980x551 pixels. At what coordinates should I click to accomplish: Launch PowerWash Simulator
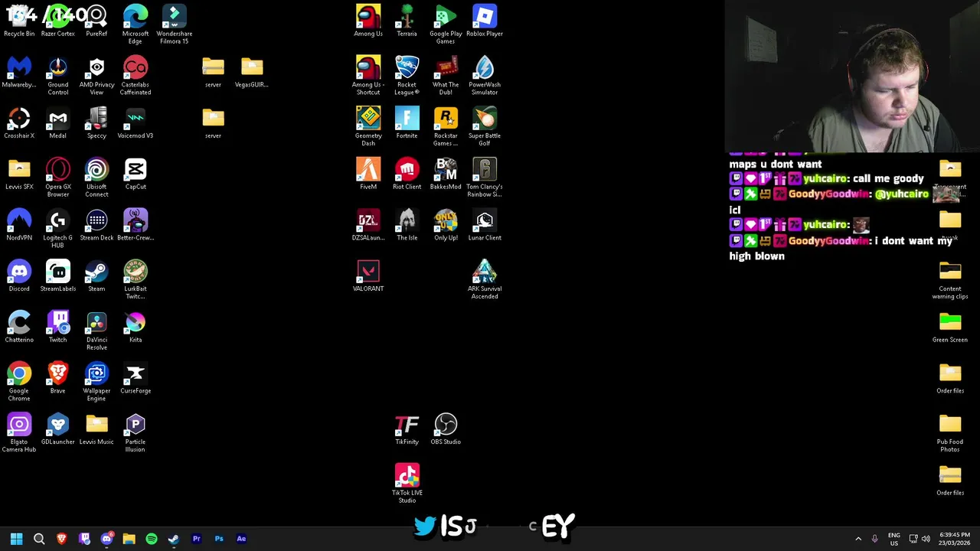pyautogui.click(x=485, y=76)
